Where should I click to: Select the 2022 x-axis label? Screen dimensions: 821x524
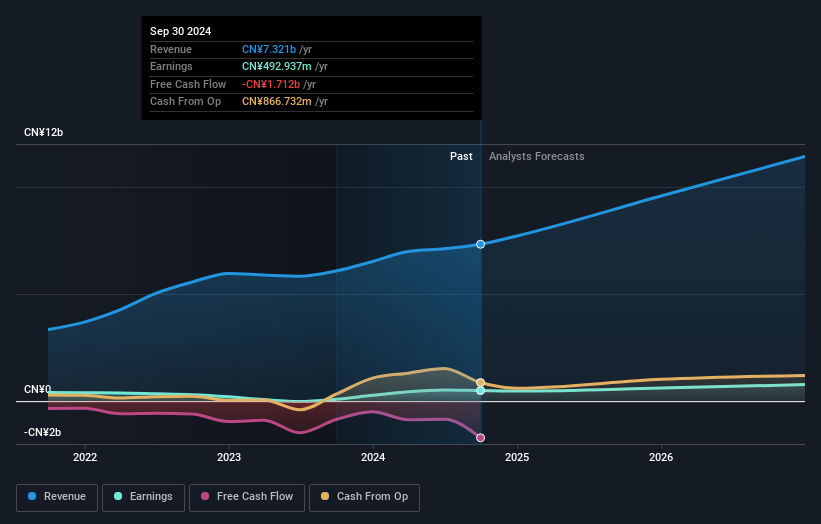85,457
